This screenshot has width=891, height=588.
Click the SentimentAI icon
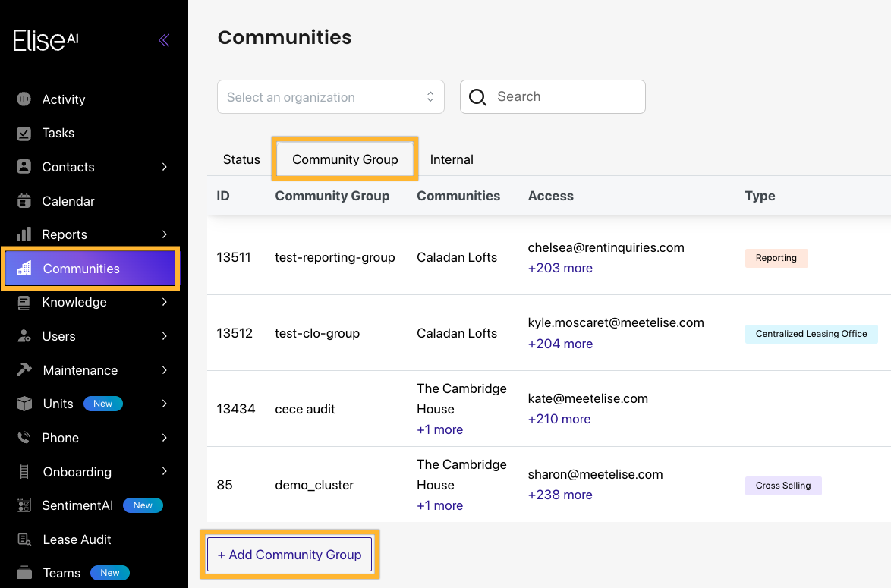point(24,505)
